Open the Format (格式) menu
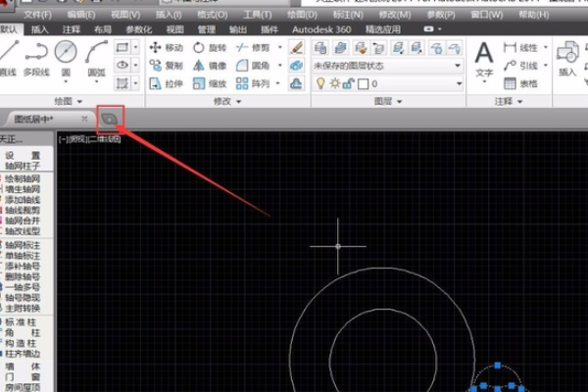This screenshot has width=588, height=392. [213, 15]
